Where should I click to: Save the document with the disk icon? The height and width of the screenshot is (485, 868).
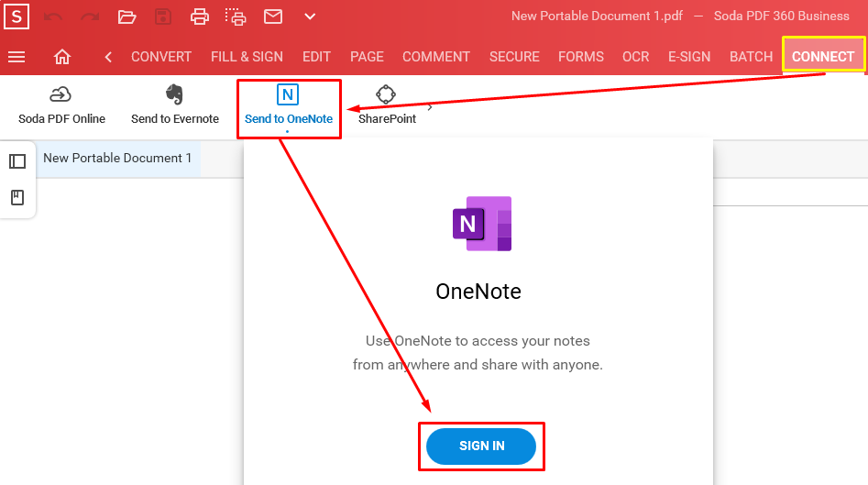(x=163, y=17)
